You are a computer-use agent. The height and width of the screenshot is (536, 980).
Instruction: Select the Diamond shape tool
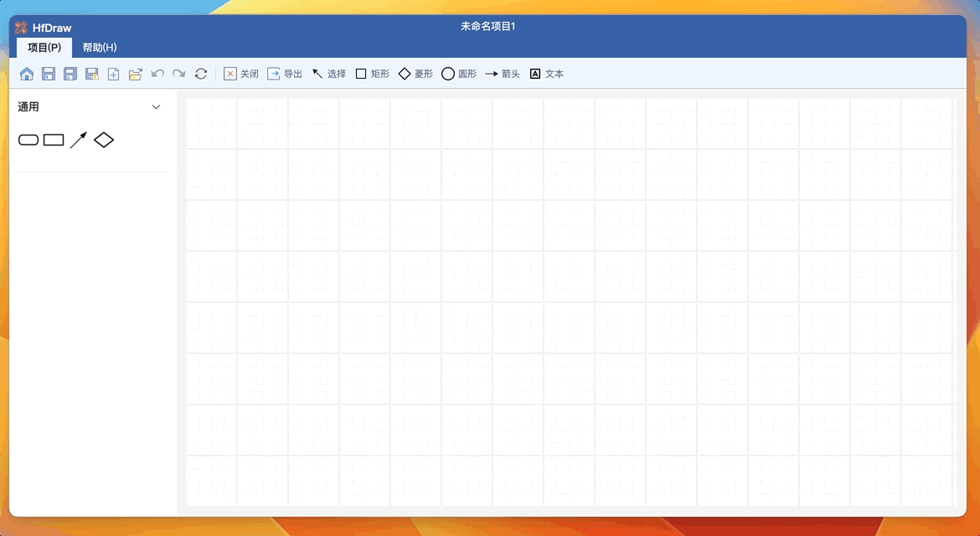tap(415, 74)
